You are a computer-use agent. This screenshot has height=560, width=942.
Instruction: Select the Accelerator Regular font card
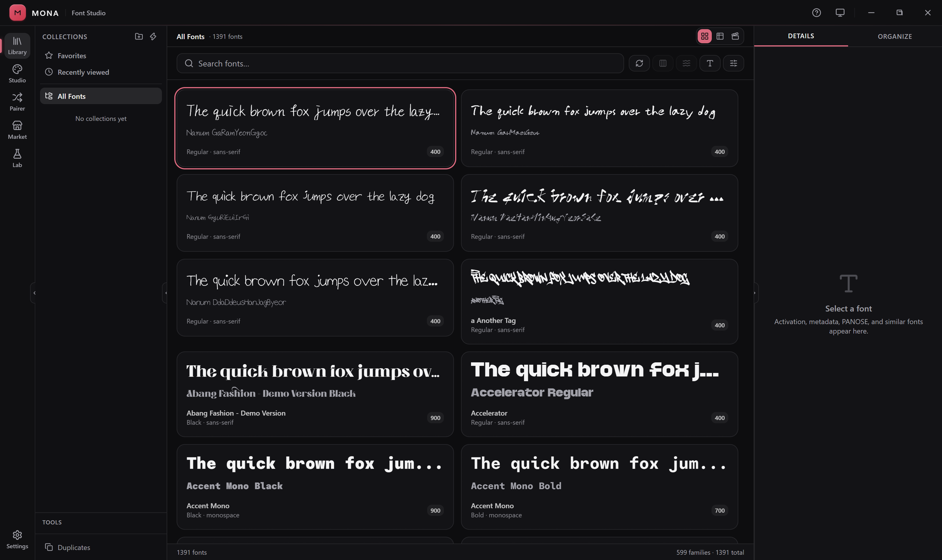tap(599, 394)
